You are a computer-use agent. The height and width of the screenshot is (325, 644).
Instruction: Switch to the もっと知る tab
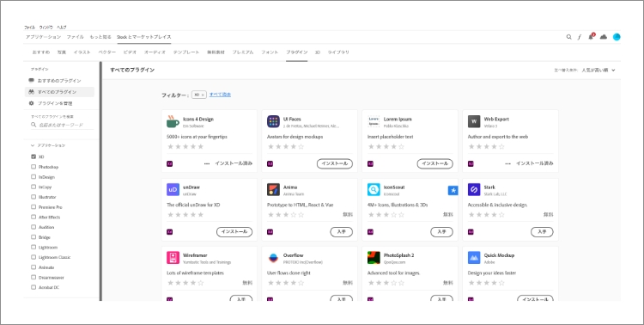[x=100, y=37]
